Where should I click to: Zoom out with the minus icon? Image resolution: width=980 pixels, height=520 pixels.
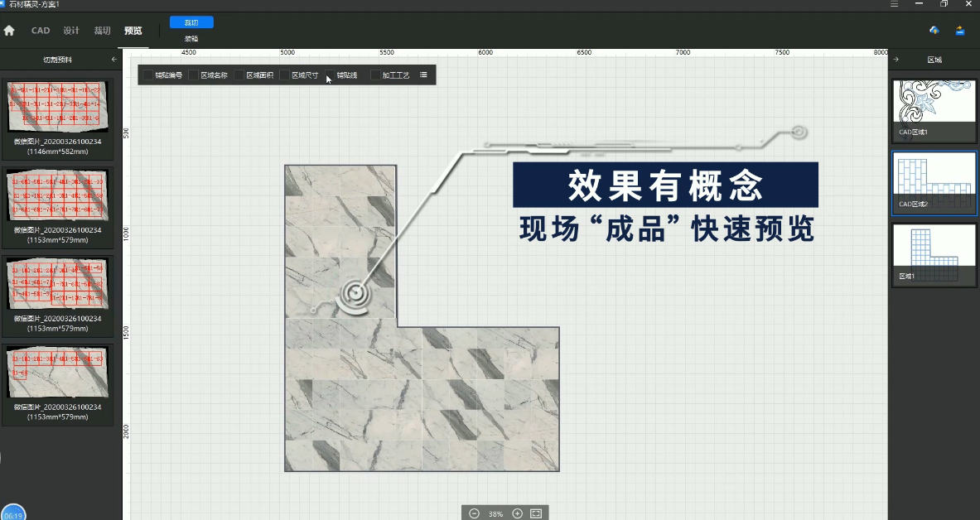(474, 513)
